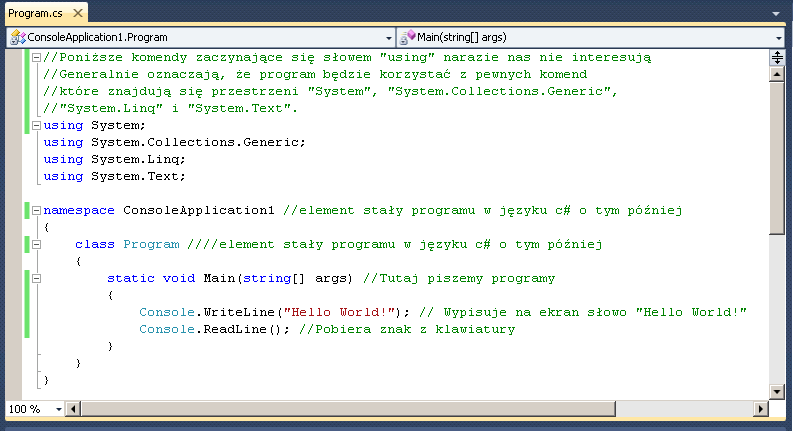Click the vertical scrollbar up arrow
Viewport: 793px width, 431px height.
point(777,74)
